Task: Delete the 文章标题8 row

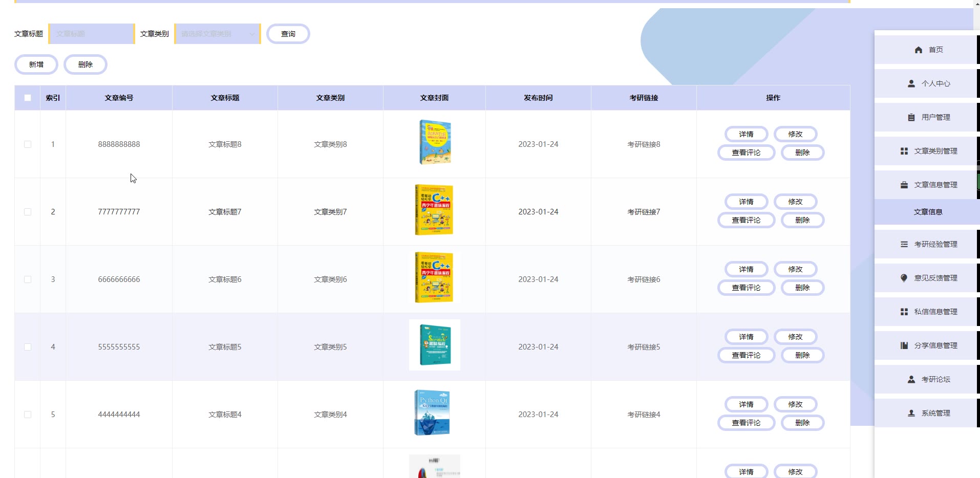Action: pos(802,153)
